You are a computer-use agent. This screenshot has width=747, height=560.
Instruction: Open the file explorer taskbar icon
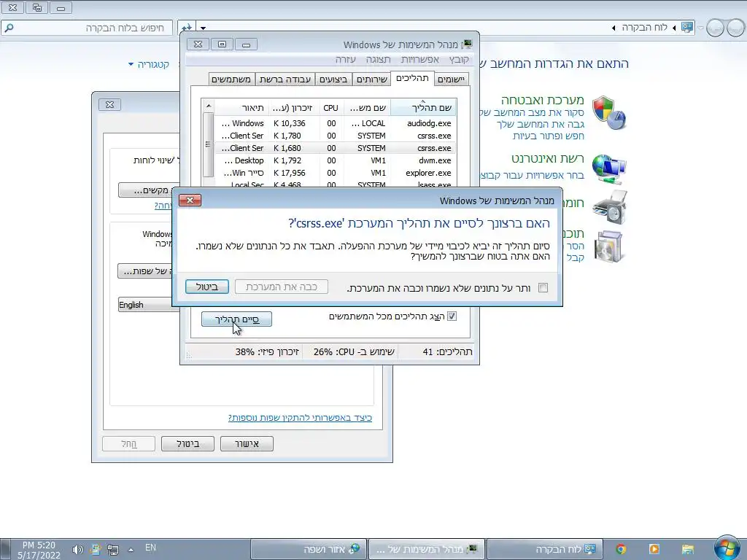tap(687, 549)
